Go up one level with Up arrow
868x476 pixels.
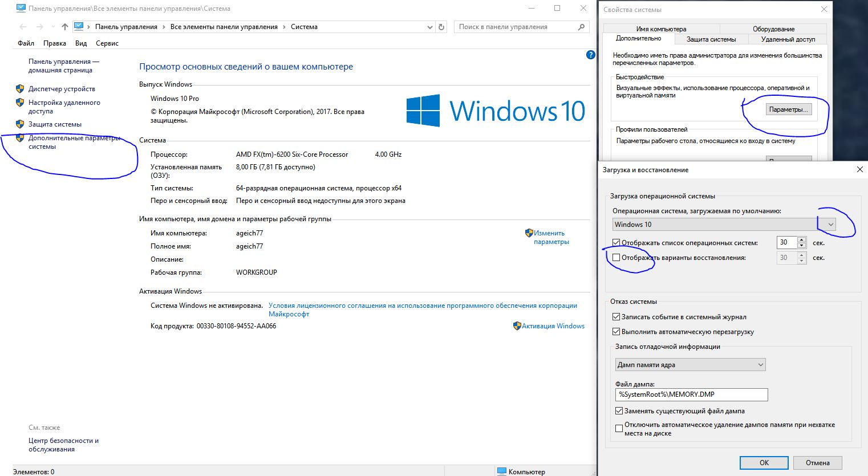[x=65, y=27]
